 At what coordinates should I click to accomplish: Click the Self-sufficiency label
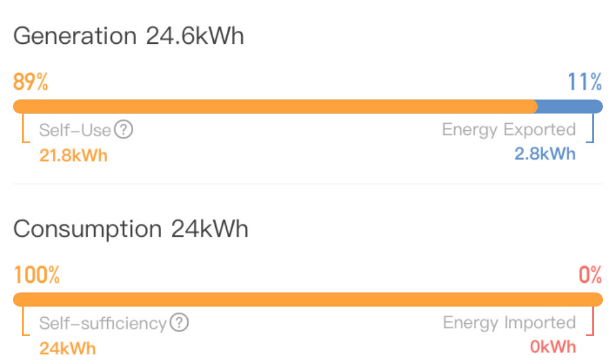click(x=103, y=323)
